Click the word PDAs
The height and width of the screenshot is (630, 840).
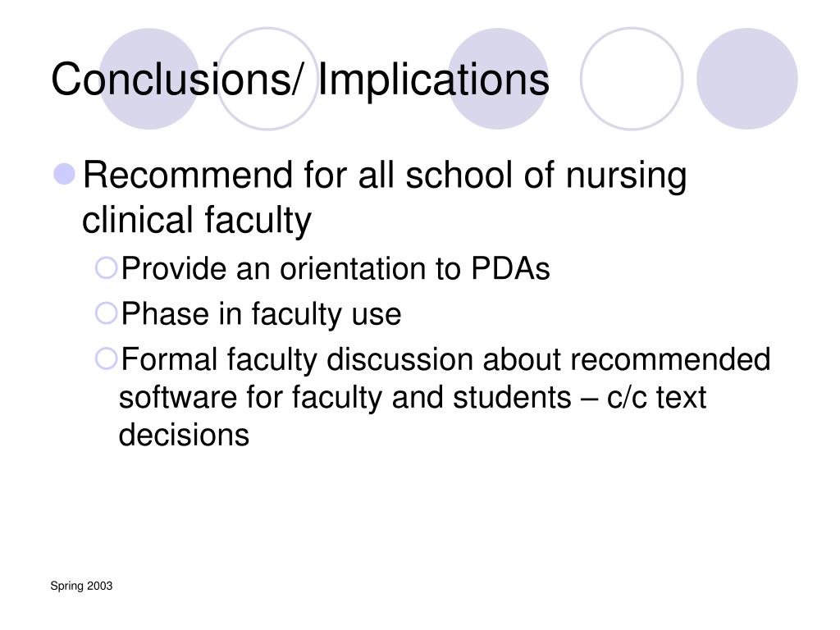(510, 268)
